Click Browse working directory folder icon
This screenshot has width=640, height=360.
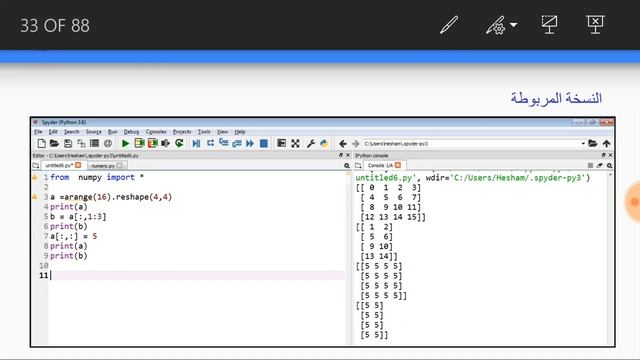pos(593,143)
